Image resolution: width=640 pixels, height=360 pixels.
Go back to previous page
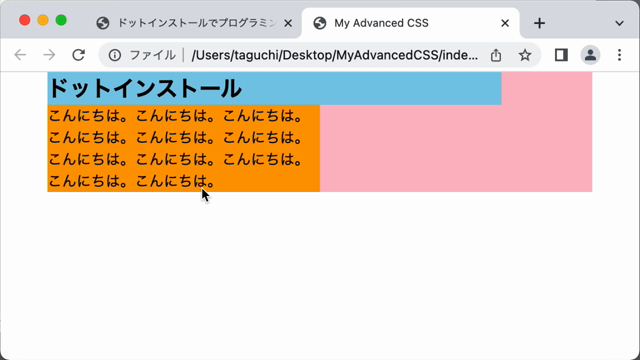pos(20,55)
